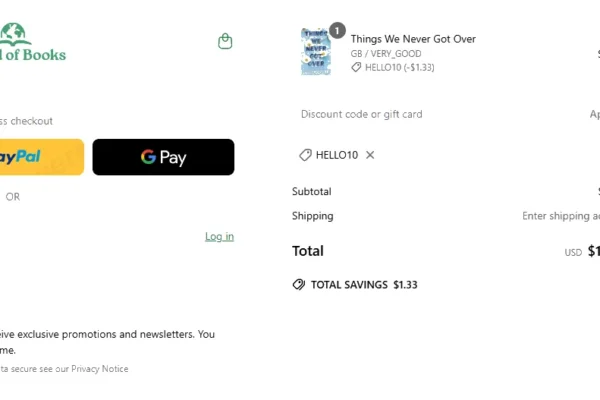
Task: Click the USD currency label
Action: 573,253
